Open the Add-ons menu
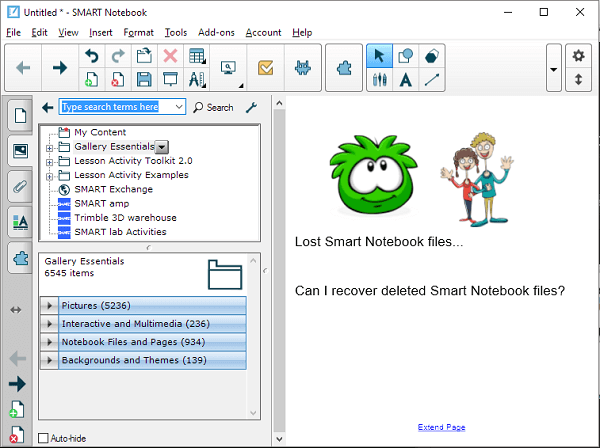This screenshot has height=448, width=600. tap(215, 32)
